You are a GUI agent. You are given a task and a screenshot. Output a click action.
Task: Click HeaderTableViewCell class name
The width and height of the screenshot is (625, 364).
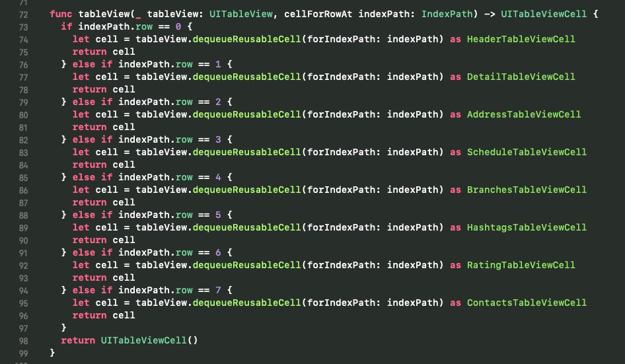pyautogui.click(x=521, y=39)
